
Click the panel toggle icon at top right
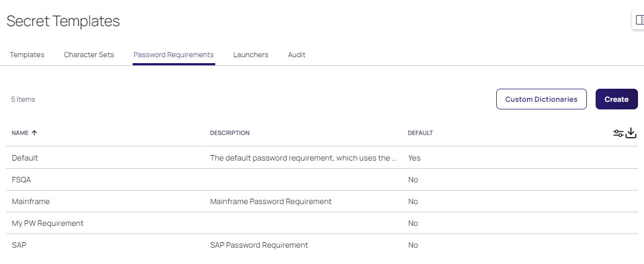pos(639,20)
